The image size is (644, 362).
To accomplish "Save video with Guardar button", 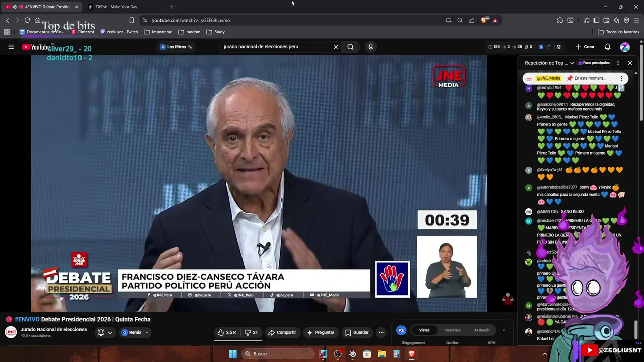I will tap(357, 332).
